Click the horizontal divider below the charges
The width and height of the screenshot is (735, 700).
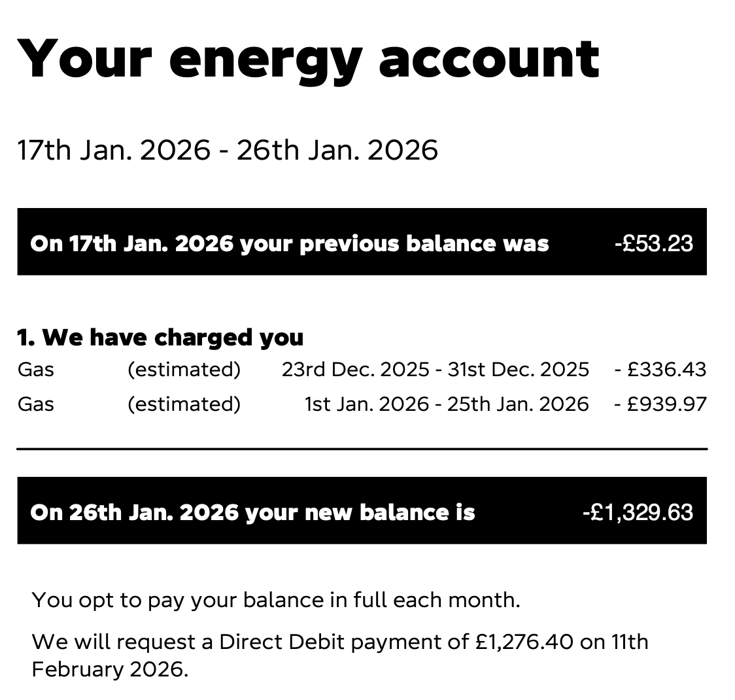[362, 449]
